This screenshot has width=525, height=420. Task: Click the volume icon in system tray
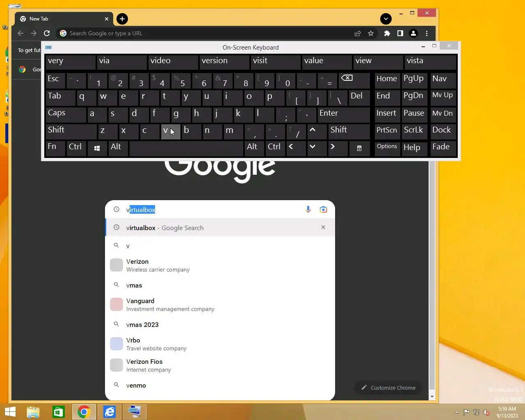click(x=486, y=412)
